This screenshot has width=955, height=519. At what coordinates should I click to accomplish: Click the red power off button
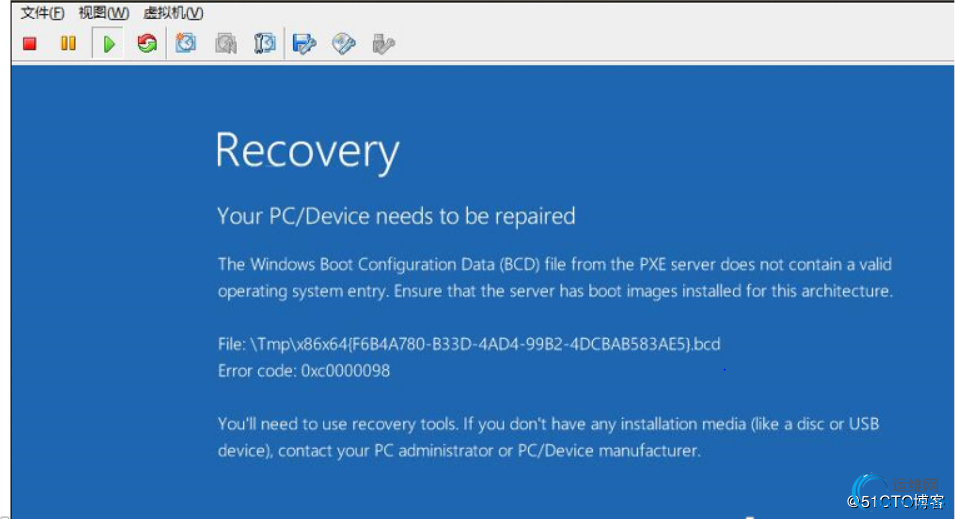tap(30, 44)
